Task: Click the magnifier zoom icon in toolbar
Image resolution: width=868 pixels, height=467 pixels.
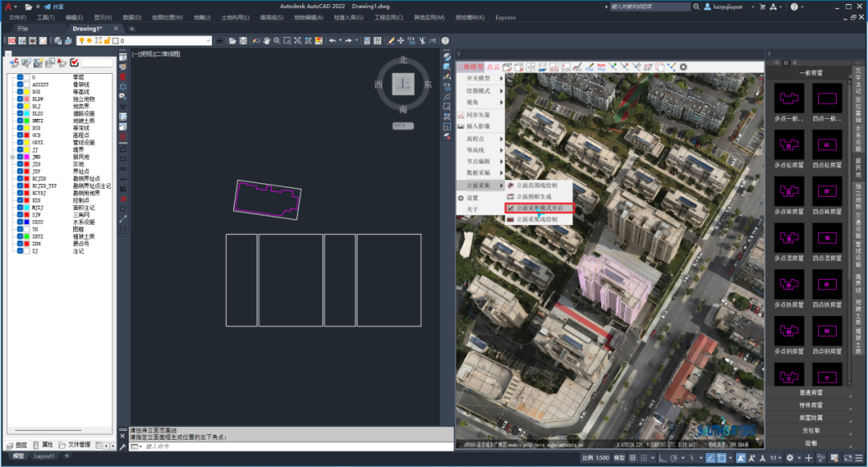Action: 276,41
